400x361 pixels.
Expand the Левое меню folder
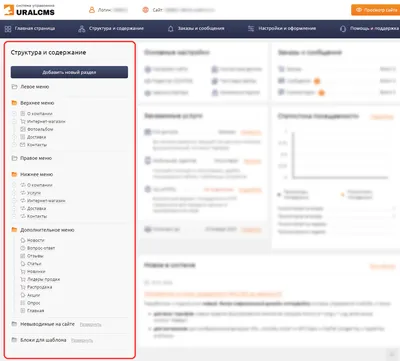pyautogui.click(x=14, y=87)
